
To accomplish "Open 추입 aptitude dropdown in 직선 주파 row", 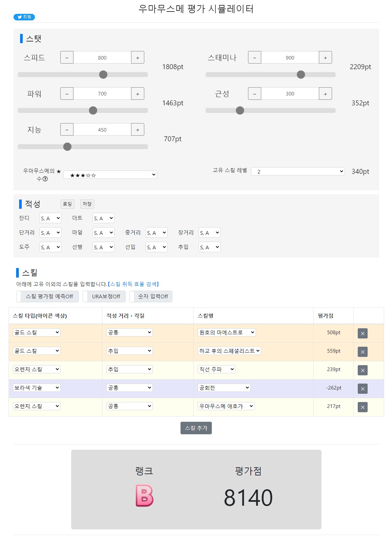I will click(129, 369).
